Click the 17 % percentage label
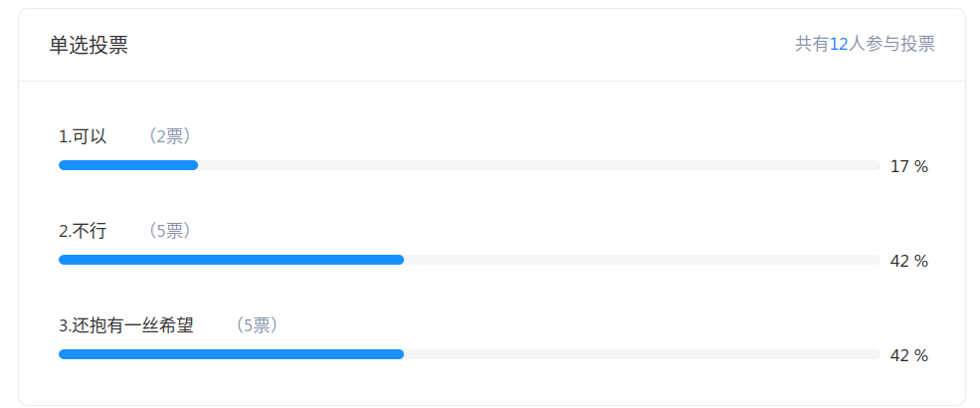980x408 pixels. pos(908,166)
